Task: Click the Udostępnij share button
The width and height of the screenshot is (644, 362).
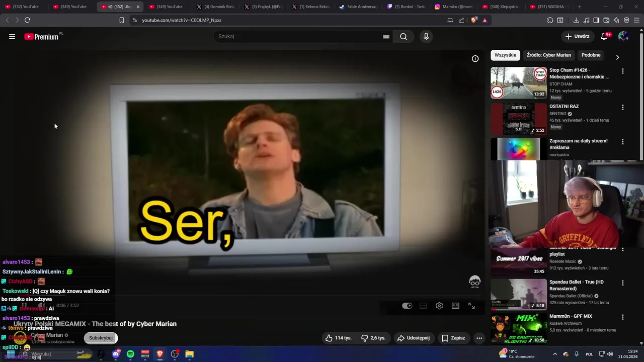Action: click(414, 338)
